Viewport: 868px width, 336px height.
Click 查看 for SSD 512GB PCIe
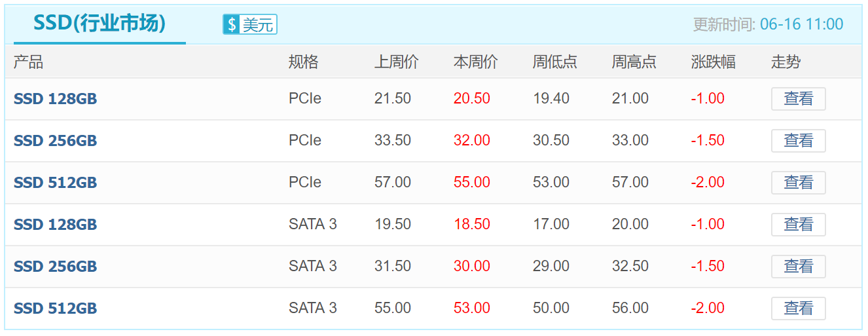point(799,183)
